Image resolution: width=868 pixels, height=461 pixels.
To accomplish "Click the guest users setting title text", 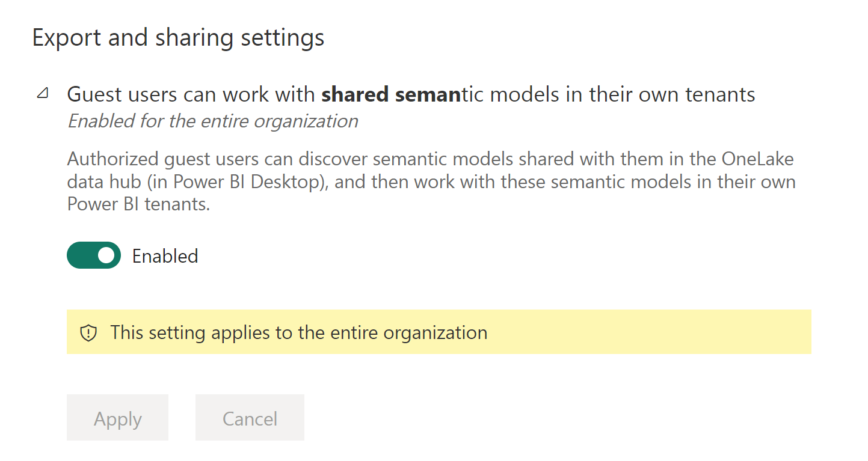I will [x=411, y=94].
